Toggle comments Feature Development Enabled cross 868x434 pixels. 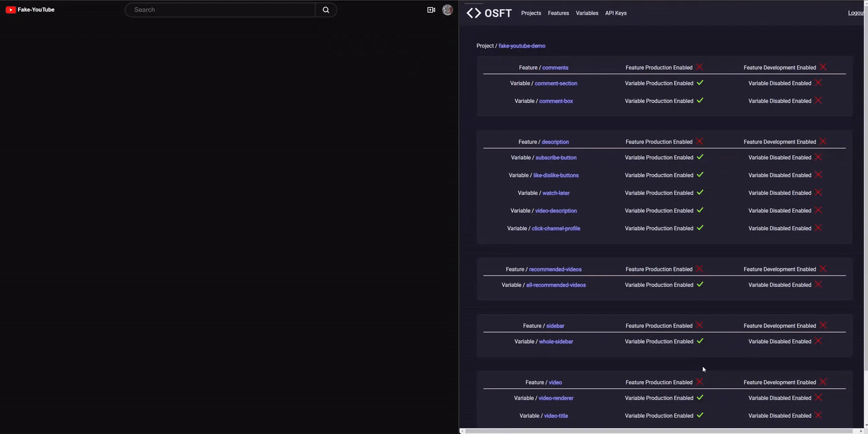click(x=823, y=67)
